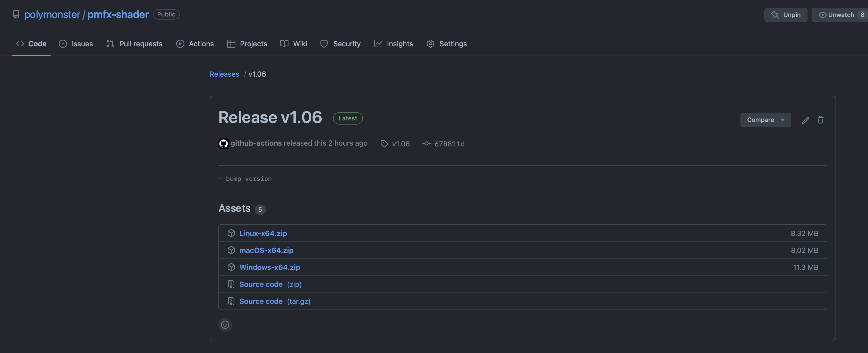
Task: Click the tag icon next to v1.06
Action: (384, 144)
